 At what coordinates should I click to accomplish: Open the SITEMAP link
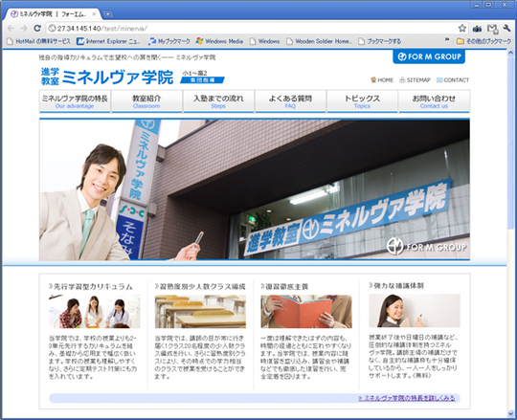point(416,79)
